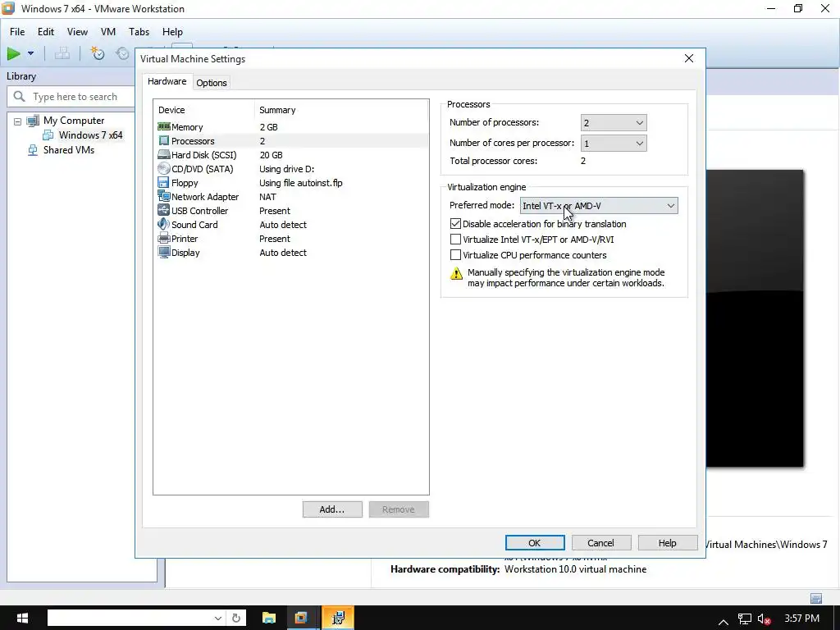Click the Shared VMs icon

pos(33,150)
